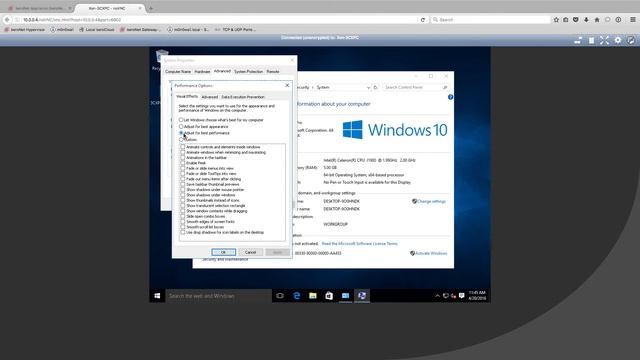The image size is (640, 360).
Task: Read the Microsoft Software License Terms link
Action: [359, 244]
